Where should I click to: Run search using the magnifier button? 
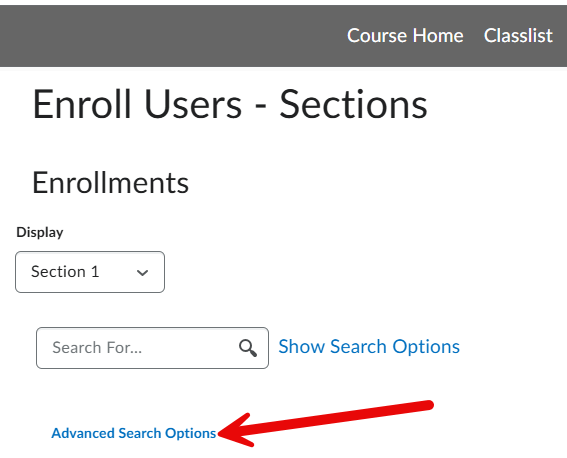(248, 348)
